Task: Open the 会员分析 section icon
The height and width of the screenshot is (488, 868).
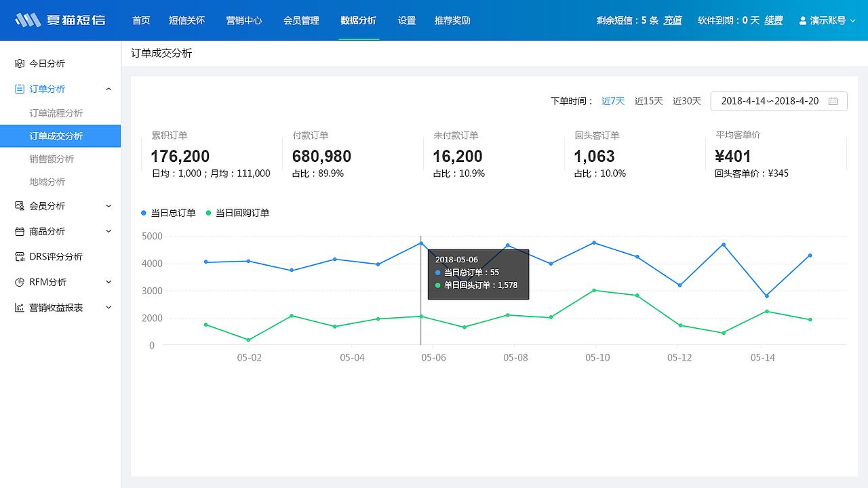Action: click(21, 205)
